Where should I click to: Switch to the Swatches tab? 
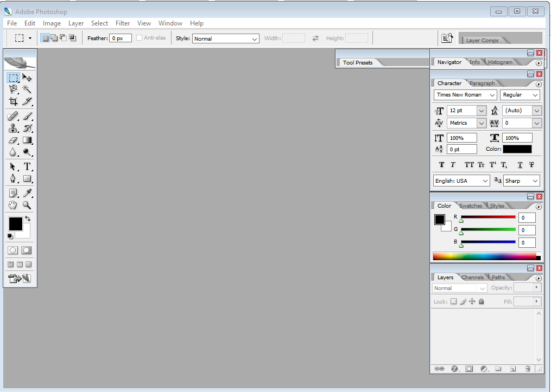click(x=471, y=205)
